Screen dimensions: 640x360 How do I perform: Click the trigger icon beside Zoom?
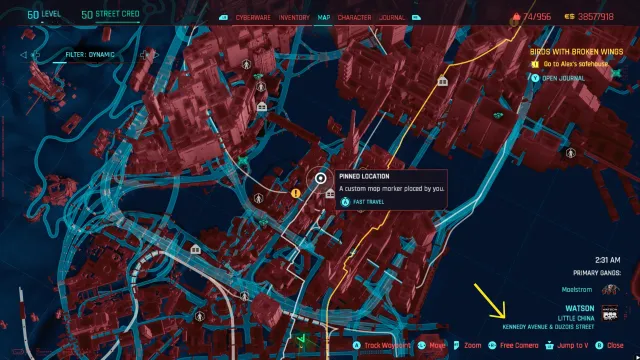tap(456, 346)
